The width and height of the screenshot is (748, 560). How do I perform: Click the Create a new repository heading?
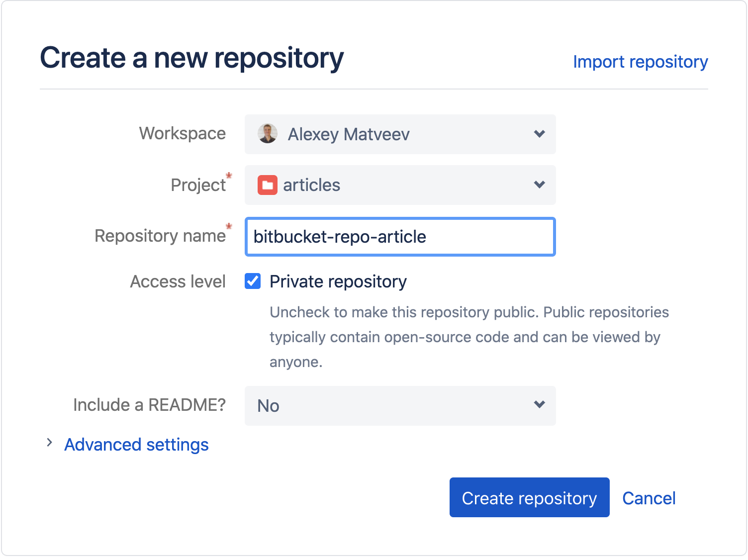tap(192, 58)
